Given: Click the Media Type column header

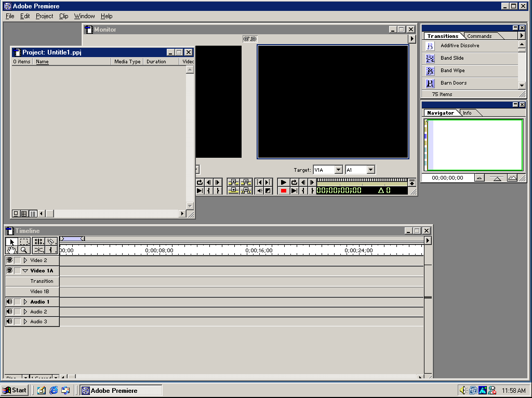Looking at the screenshot, I should (127, 62).
